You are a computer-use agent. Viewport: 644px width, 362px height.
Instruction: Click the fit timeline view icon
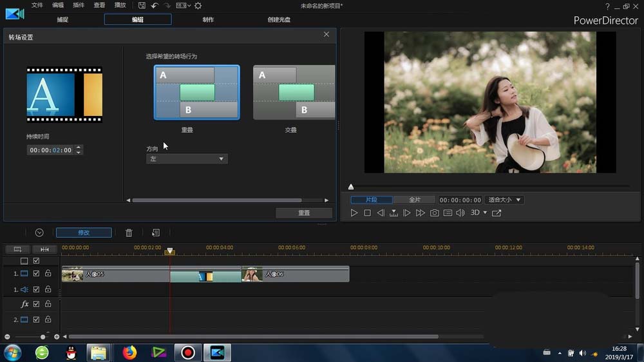(45, 249)
